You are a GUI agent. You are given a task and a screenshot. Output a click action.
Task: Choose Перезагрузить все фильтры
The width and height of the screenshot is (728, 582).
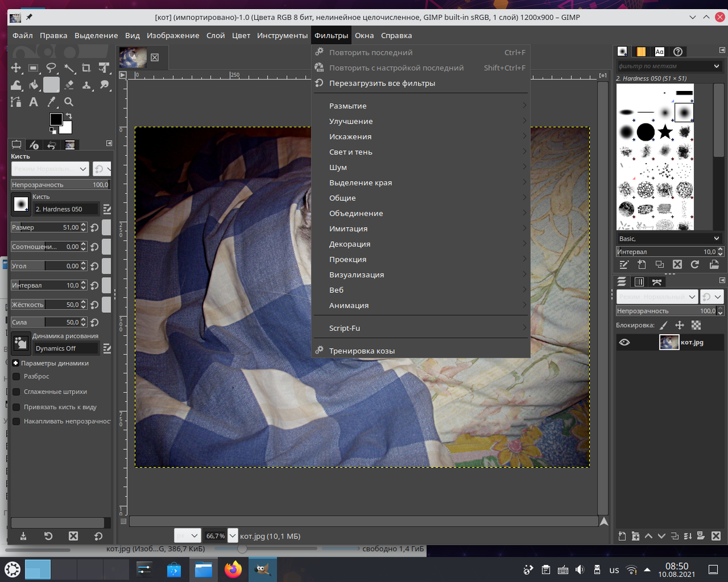[x=421, y=83]
